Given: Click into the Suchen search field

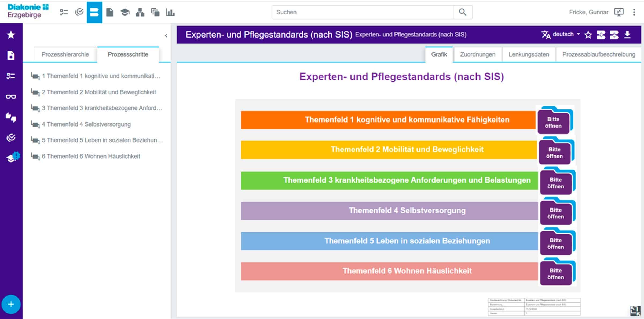Looking at the screenshot, I should (362, 12).
